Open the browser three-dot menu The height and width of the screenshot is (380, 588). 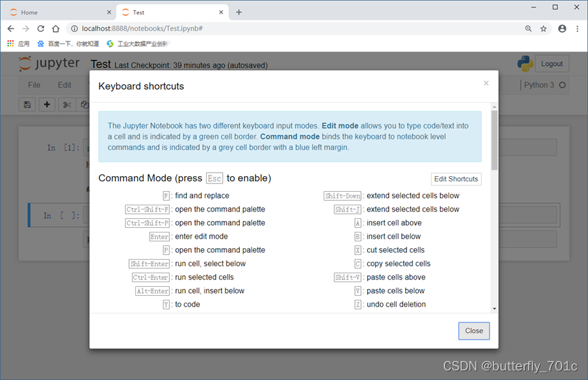coord(577,29)
